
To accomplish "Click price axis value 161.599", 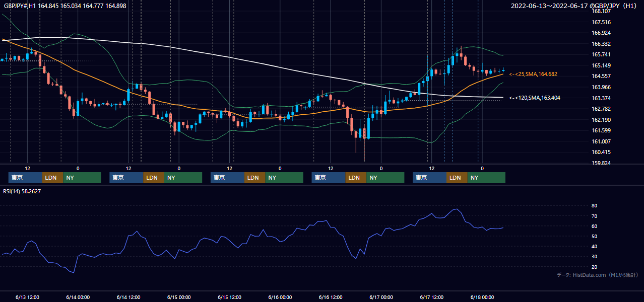I will pyautogui.click(x=601, y=130).
